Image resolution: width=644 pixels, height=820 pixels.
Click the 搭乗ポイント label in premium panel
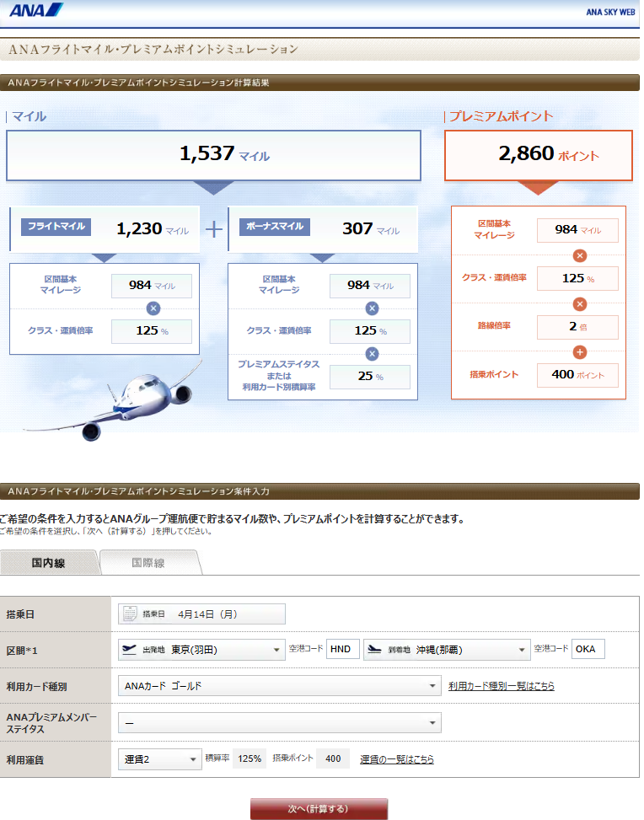tap(494, 374)
